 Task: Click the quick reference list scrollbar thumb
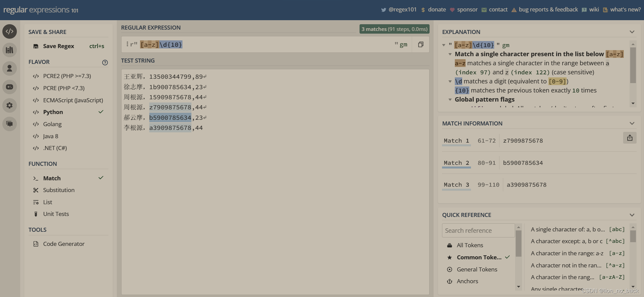(633, 236)
